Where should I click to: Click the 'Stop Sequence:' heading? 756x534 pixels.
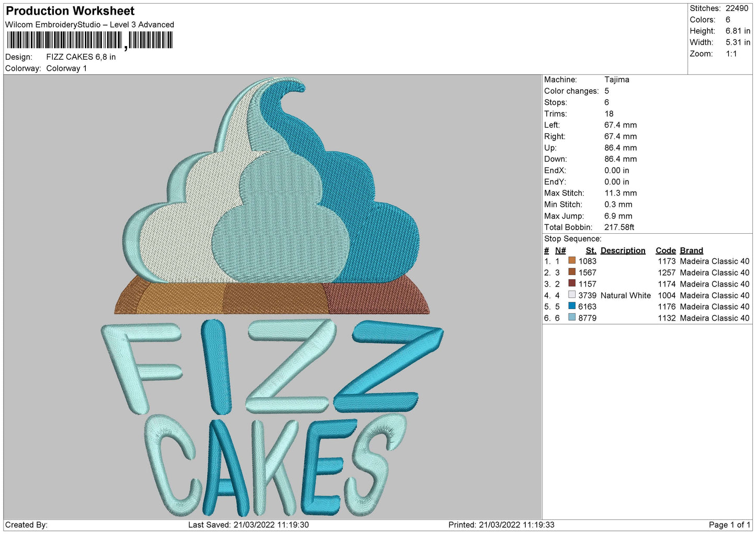573,239
